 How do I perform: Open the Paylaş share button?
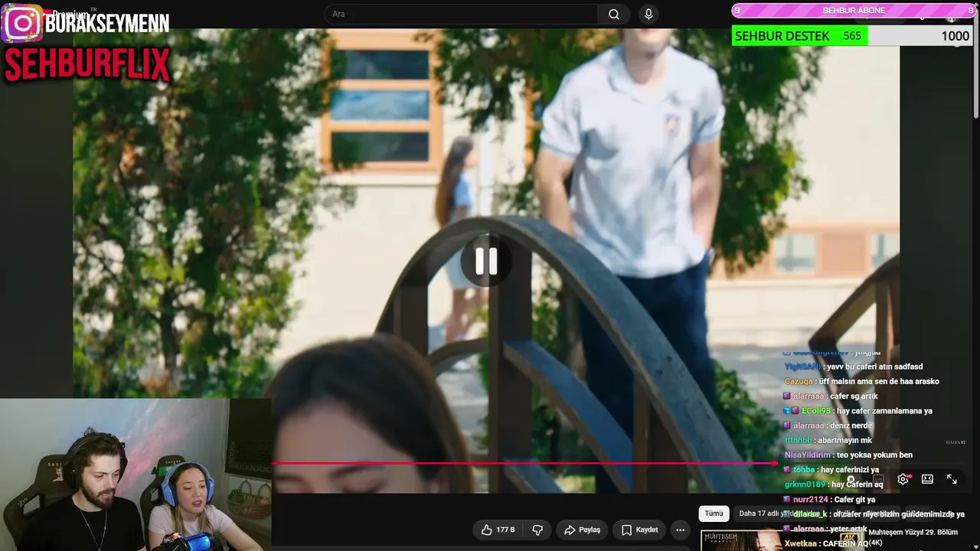(x=582, y=530)
